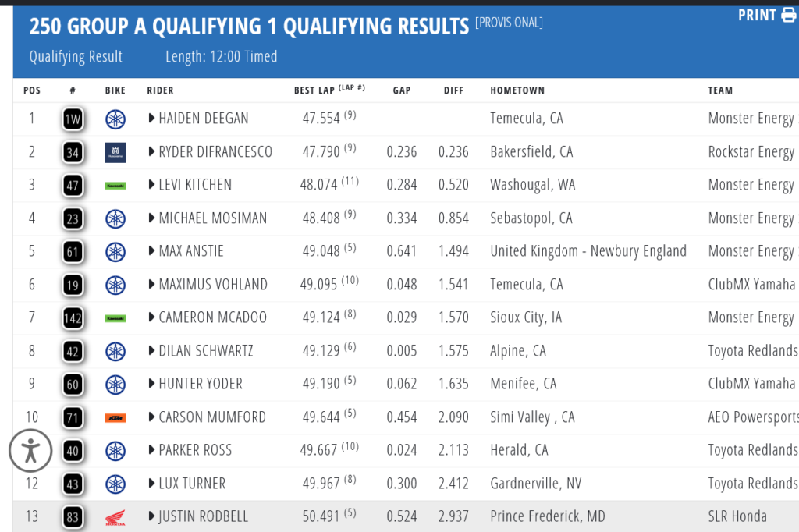Click the Print printer icon
799x532 pixels.
(x=789, y=16)
